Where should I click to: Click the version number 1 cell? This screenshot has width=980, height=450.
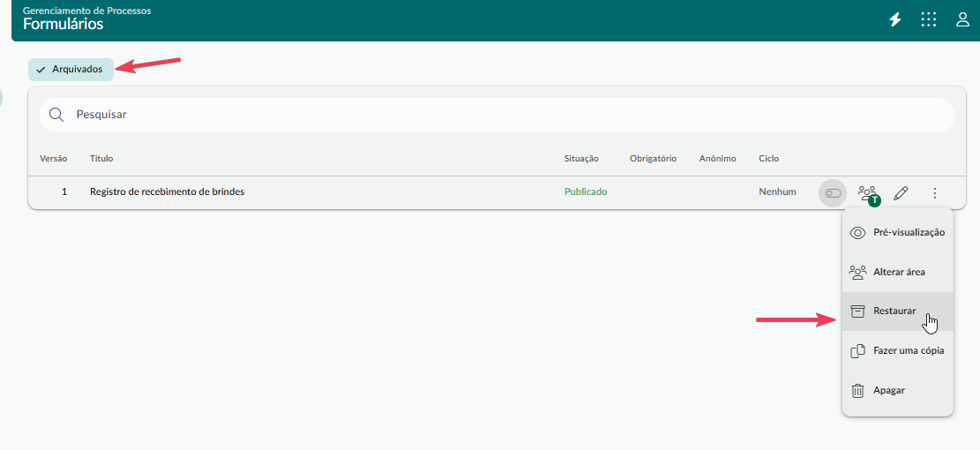coord(64,191)
